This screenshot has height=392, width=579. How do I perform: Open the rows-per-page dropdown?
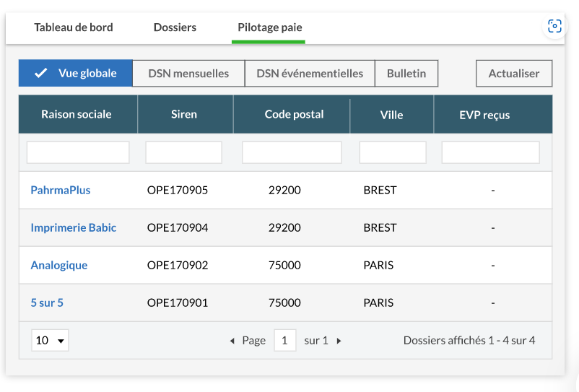pyautogui.click(x=50, y=340)
